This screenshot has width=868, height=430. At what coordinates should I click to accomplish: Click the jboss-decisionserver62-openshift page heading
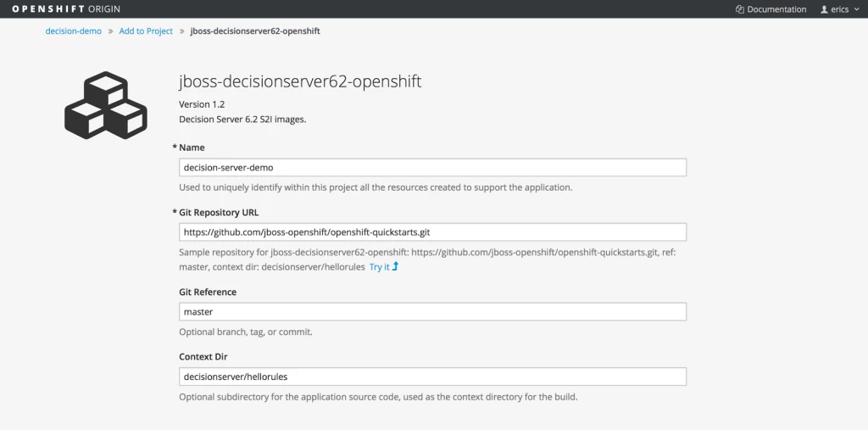click(x=300, y=82)
